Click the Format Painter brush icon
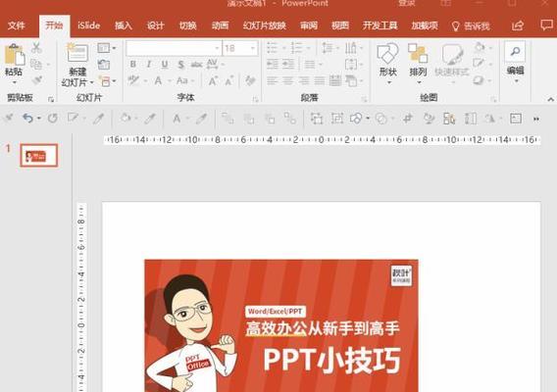This screenshot has height=392, width=557. click(37, 80)
